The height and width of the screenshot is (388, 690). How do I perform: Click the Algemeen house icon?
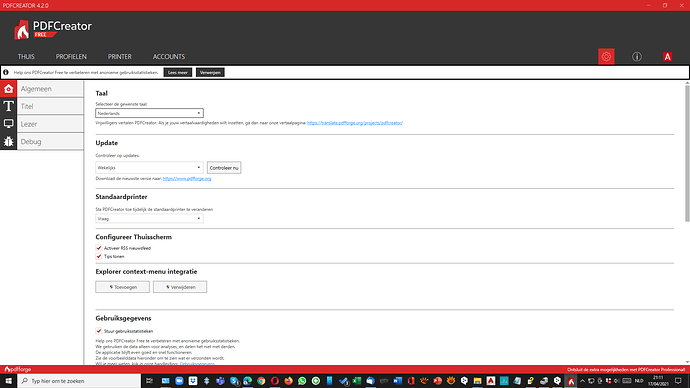click(8, 89)
